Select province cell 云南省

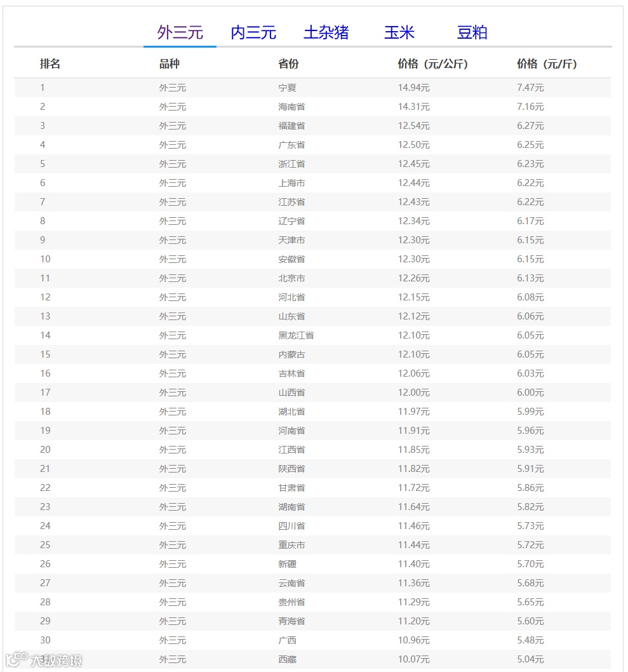291,583
